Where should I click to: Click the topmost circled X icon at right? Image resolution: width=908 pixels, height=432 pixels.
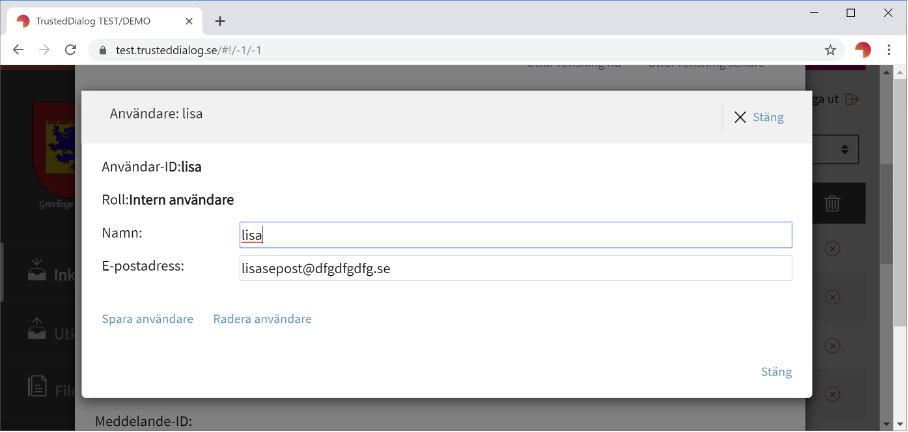point(832,249)
